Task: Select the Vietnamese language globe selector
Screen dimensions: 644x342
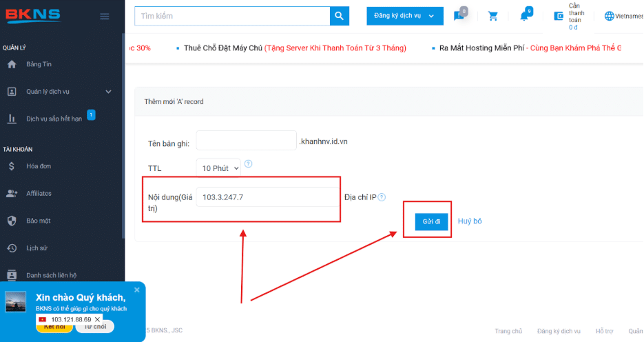Action: [x=623, y=16]
